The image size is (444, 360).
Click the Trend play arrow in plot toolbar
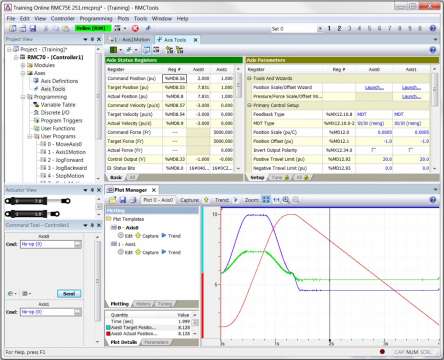(x=236, y=200)
